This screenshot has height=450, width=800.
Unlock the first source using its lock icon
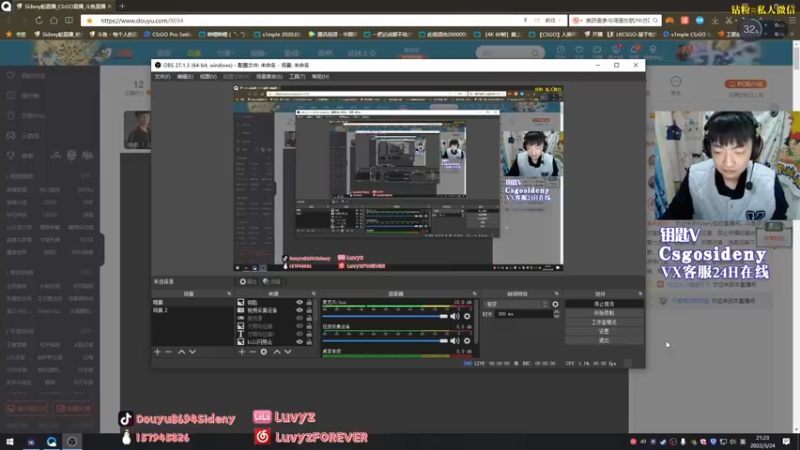tap(309, 303)
